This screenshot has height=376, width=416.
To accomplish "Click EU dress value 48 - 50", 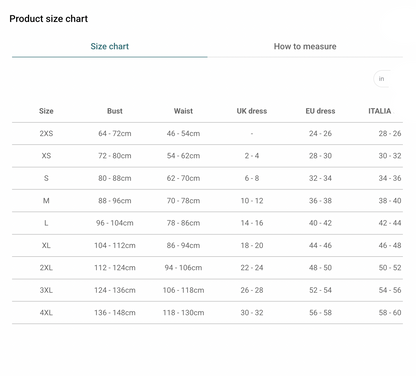I will click(320, 268).
